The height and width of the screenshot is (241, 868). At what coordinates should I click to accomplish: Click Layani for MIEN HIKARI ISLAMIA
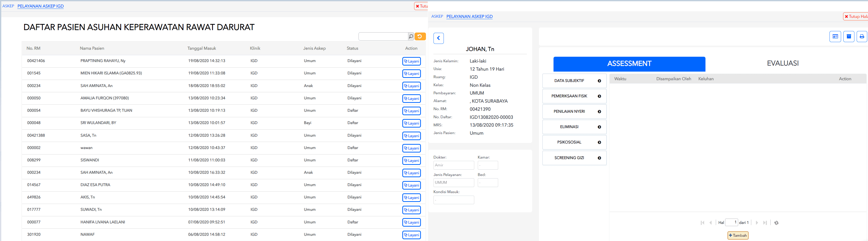click(411, 74)
